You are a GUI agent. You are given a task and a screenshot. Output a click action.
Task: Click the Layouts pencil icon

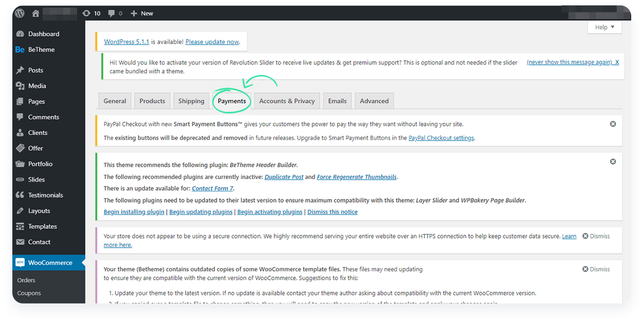tap(20, 211)
